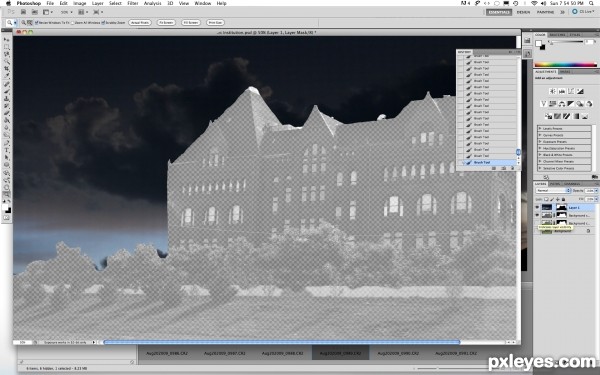Switch to the Design workspace
Image resolution: width=600 pixels, height=375 pixels.
tap(523, 12)
